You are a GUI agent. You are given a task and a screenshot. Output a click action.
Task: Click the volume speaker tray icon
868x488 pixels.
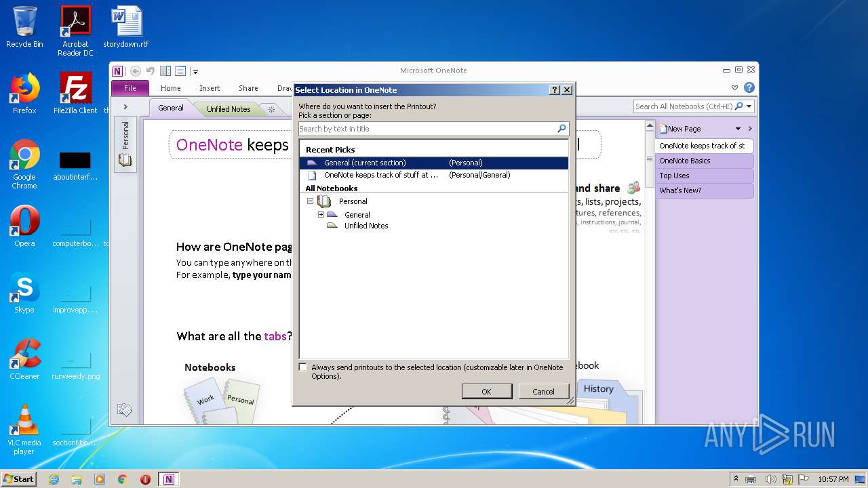click(x=772, y=479)
